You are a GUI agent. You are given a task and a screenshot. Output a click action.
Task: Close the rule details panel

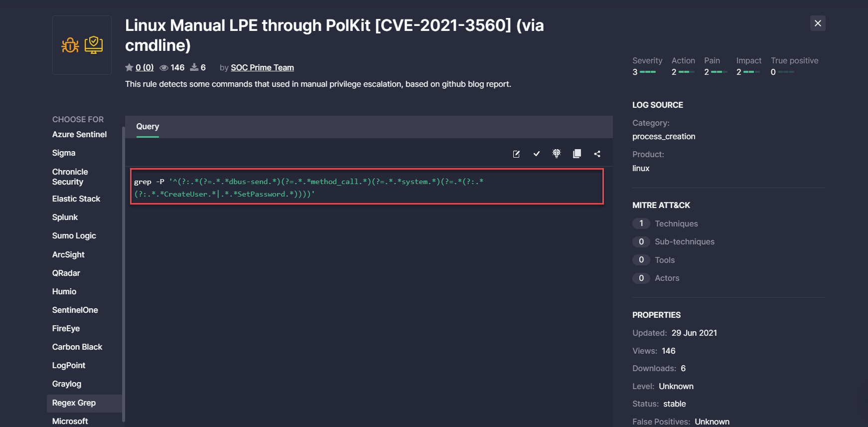tap(818, 23)
